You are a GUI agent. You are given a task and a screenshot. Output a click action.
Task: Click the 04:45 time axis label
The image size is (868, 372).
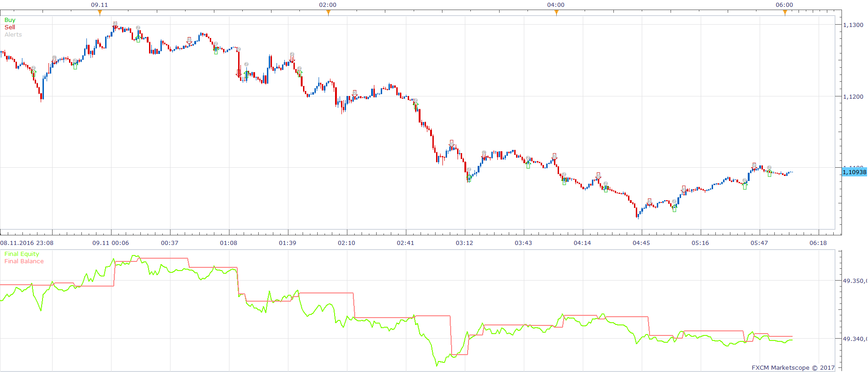tap(641, 243)
